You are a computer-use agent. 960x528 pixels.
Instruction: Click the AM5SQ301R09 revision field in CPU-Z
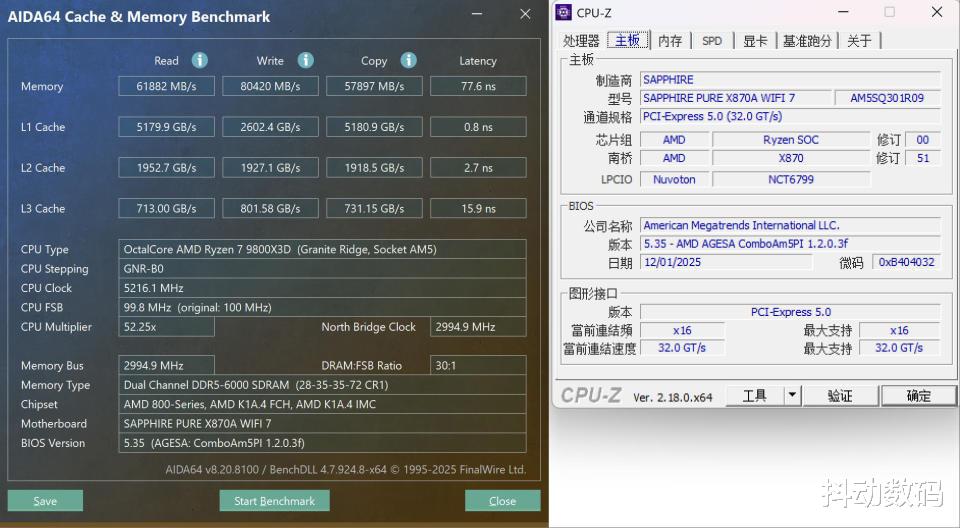tap(887, 97)
